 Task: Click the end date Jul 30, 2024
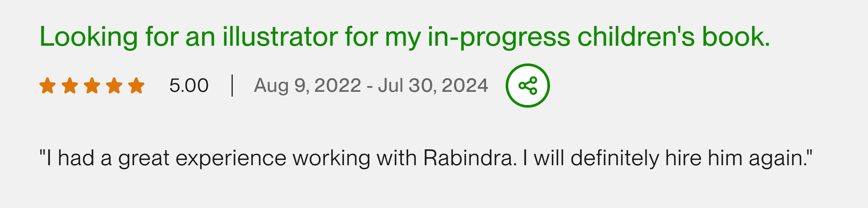pos(433,86)
